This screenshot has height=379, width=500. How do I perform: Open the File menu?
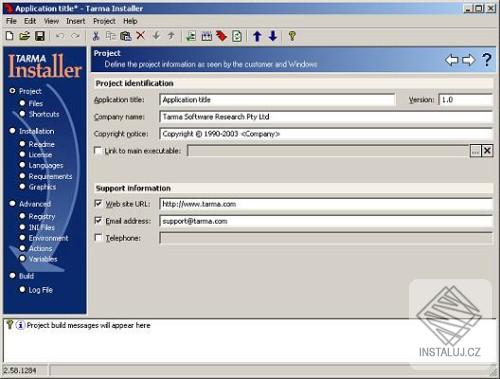tap(11, 21)
